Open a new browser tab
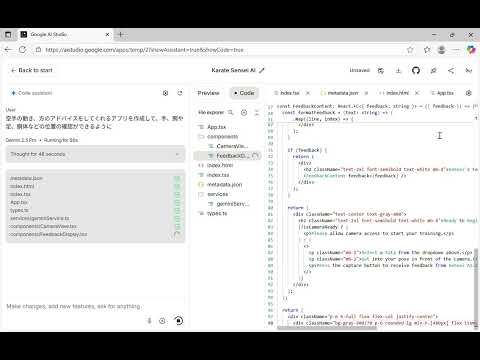The width and height of the screenshot is (480, 360). click(121, 34)
